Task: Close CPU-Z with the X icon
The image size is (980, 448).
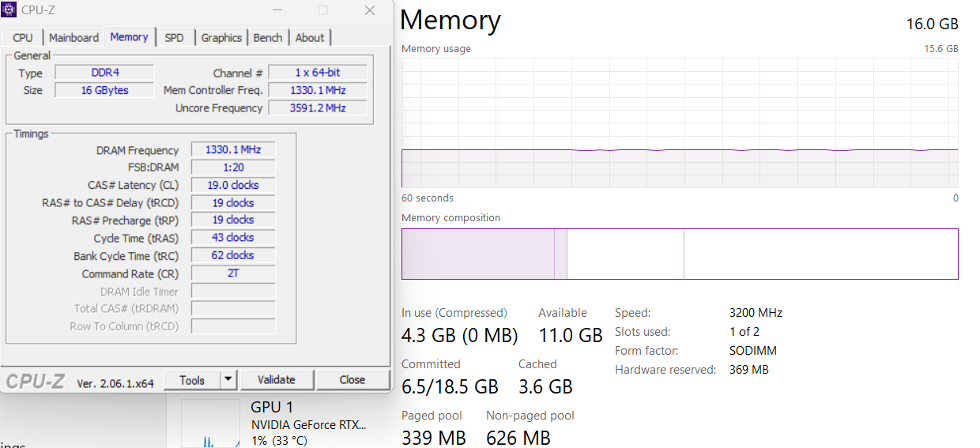Action: pos(370,10)
